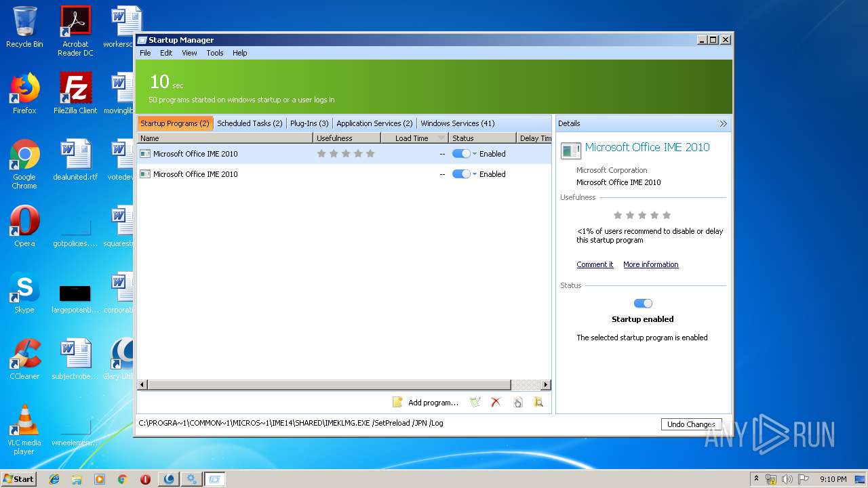Sort by Usefulness column header

346,138
